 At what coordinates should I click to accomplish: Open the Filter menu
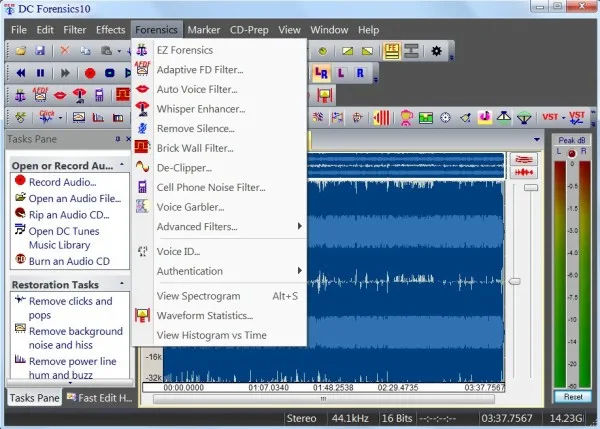[75, 30]
